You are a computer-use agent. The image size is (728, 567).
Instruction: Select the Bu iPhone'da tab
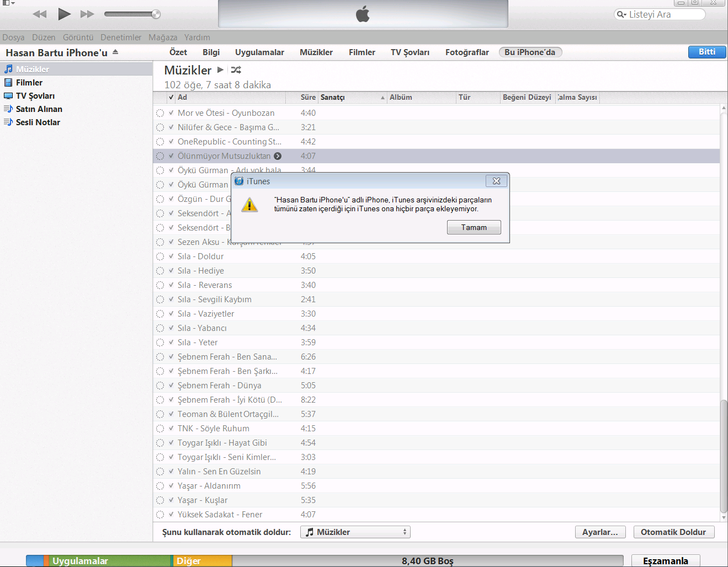(530, 52)
